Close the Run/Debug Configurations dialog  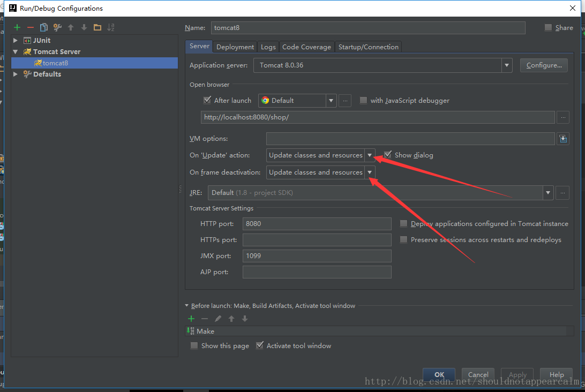573,8
